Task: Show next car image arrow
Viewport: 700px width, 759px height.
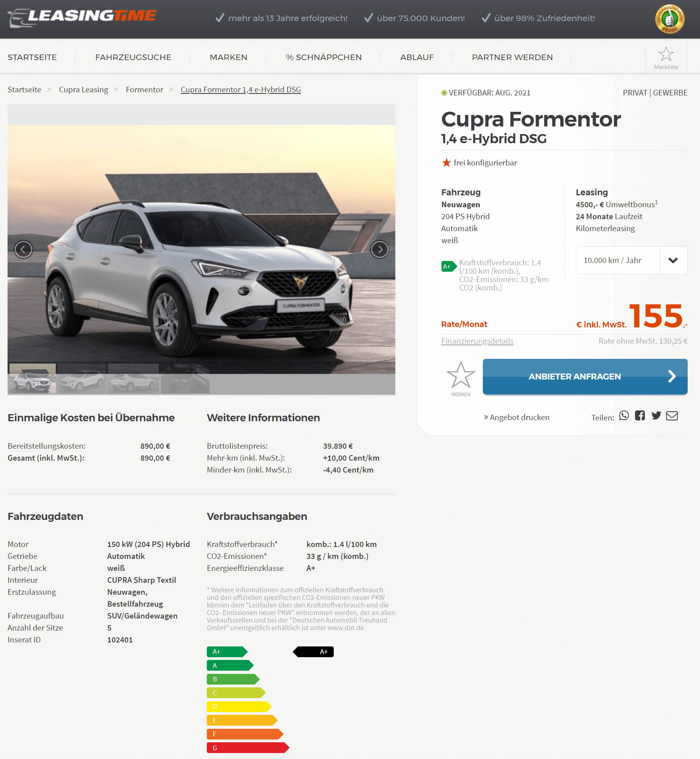Action: click(x=380, y=249)
